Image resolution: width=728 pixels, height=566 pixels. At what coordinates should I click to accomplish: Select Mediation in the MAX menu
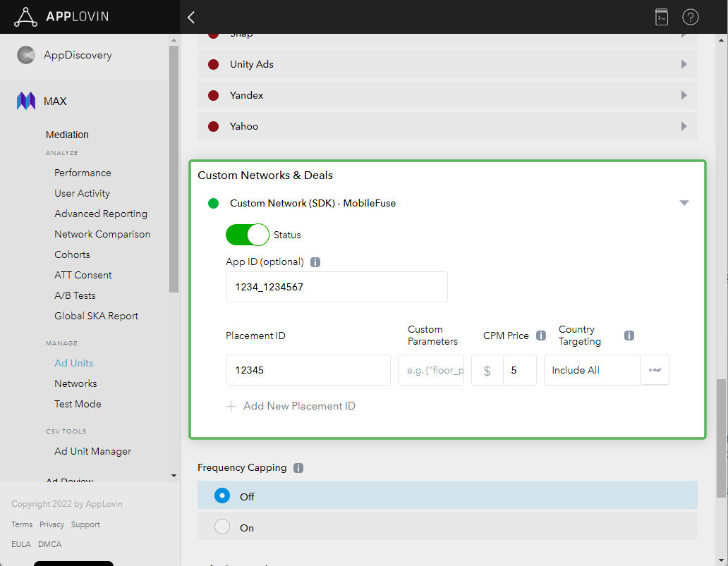pos(67,135)
